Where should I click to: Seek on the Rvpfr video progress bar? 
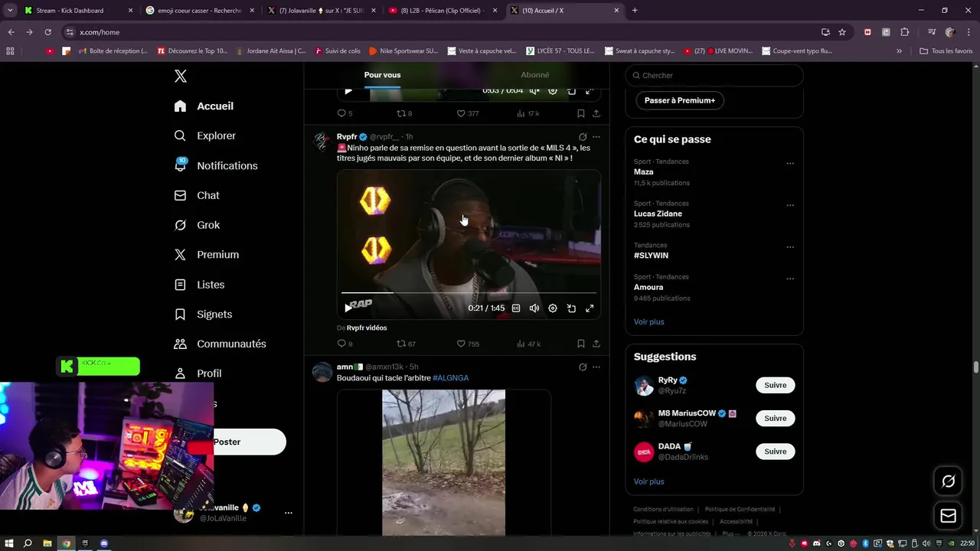[469, 292]
